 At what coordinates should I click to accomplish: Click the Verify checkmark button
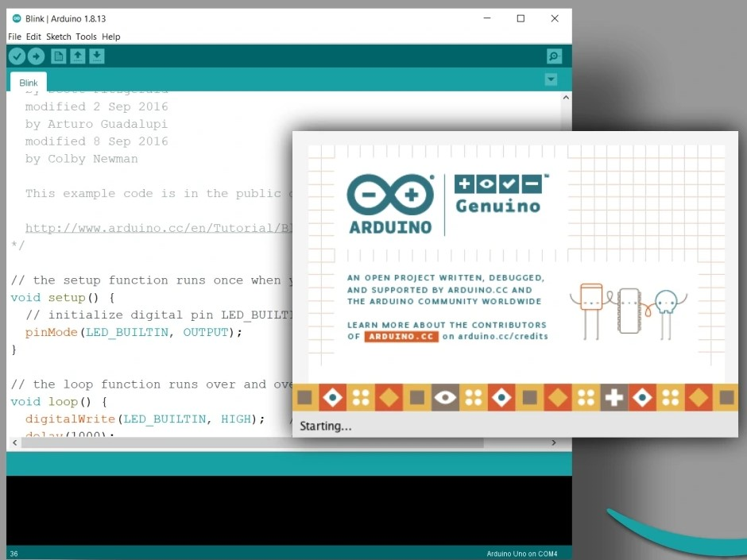click(x=17, y=56)
